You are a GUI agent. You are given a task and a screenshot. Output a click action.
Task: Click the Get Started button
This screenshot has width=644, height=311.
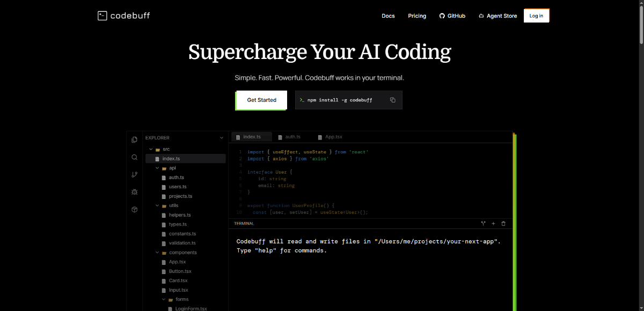(261, 100)
